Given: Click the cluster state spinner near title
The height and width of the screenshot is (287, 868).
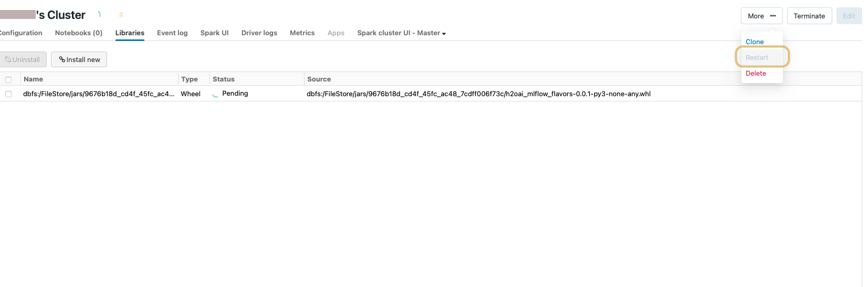Looking at the screenshot, I should [x=99, y=15].
